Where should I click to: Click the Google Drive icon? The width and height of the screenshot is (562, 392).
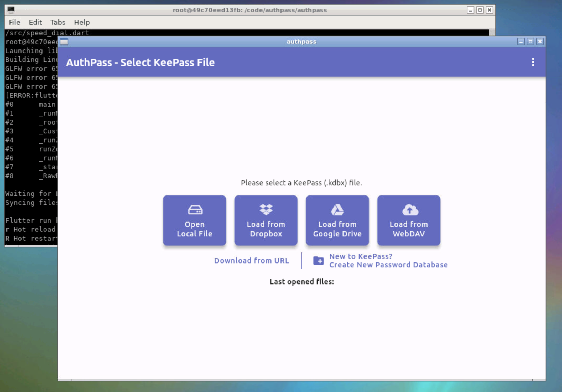[x=337, y=209]
